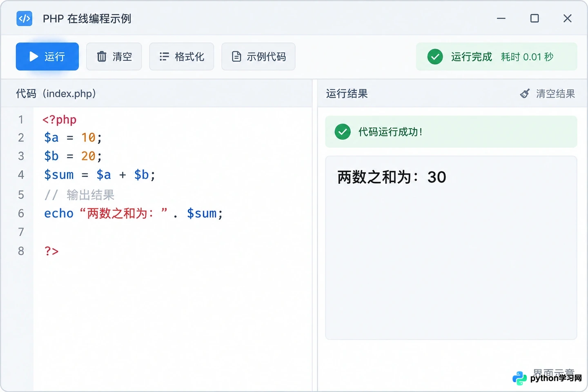Click the green checkmark beside 运行完成

point(435,56)
